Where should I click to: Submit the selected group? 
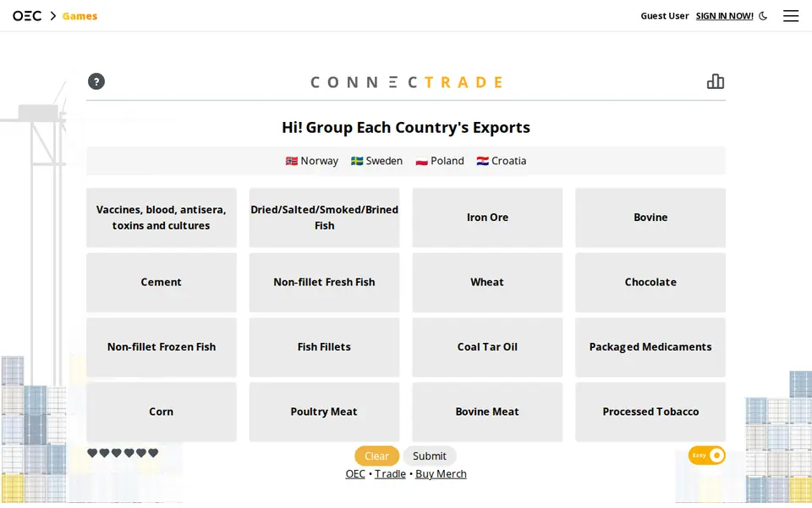pos(430,456)
